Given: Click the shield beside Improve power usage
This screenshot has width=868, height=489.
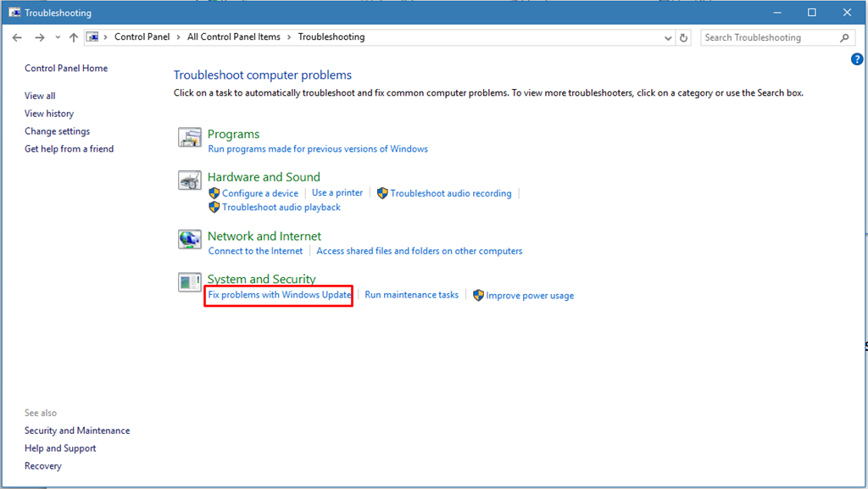Looking at the screenshot, I should 478,295.
